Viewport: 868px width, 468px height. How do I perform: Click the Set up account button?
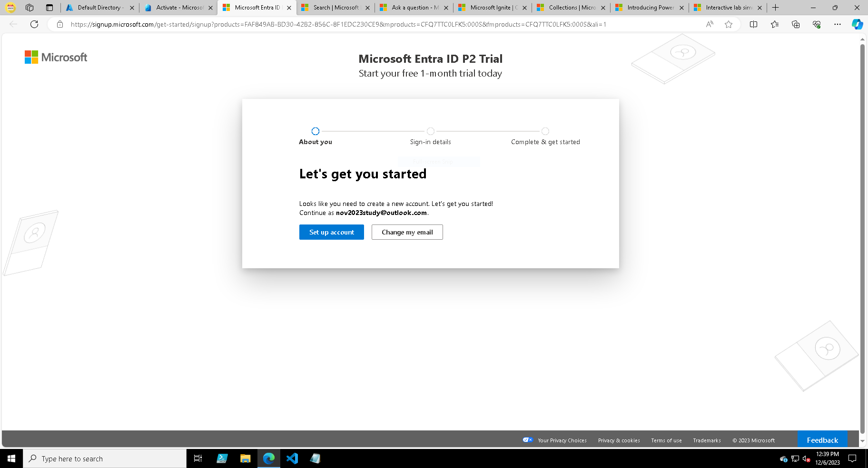(331, 232)
